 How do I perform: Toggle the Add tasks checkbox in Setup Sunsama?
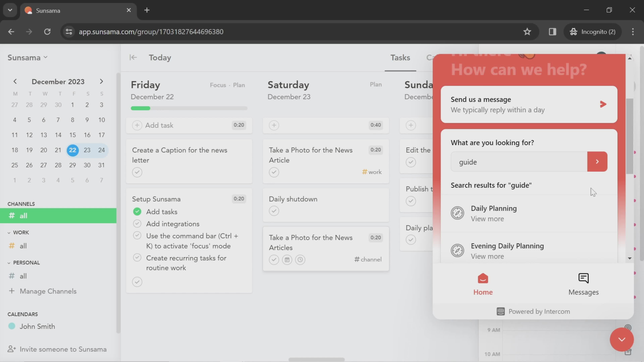(x=137, y=211)
